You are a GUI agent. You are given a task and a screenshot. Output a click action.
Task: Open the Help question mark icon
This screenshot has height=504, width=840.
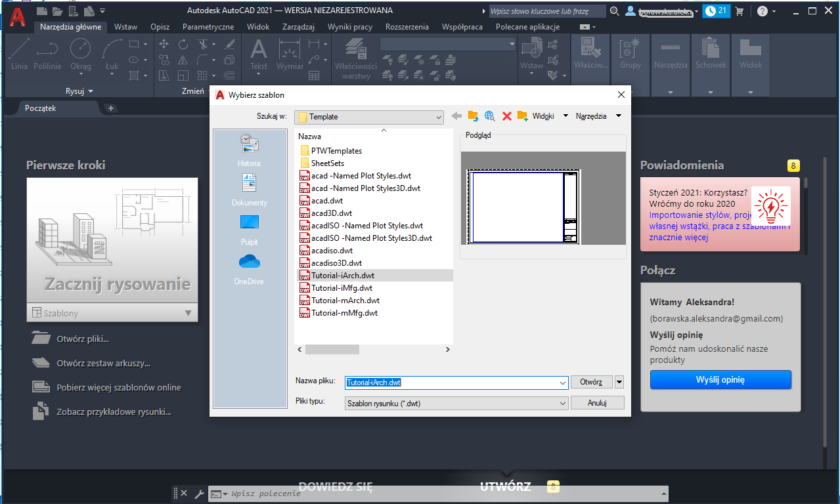(x=762, y=11)
